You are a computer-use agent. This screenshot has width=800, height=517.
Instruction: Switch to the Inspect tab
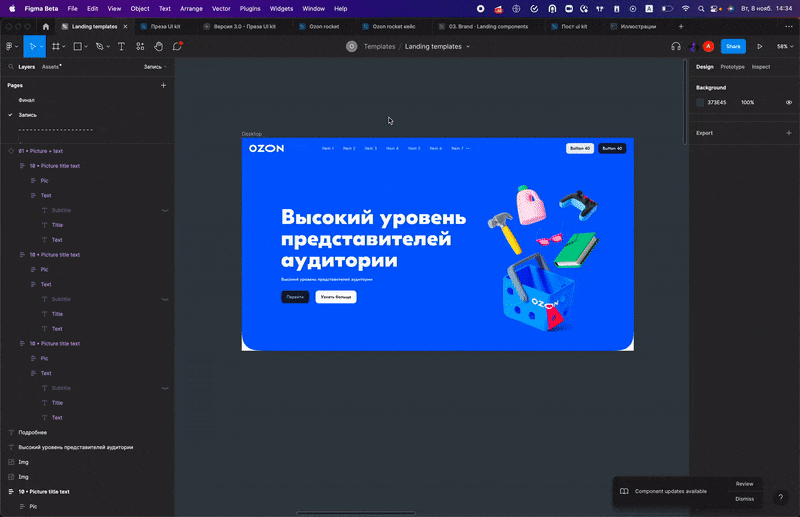[x=761, y=67]
